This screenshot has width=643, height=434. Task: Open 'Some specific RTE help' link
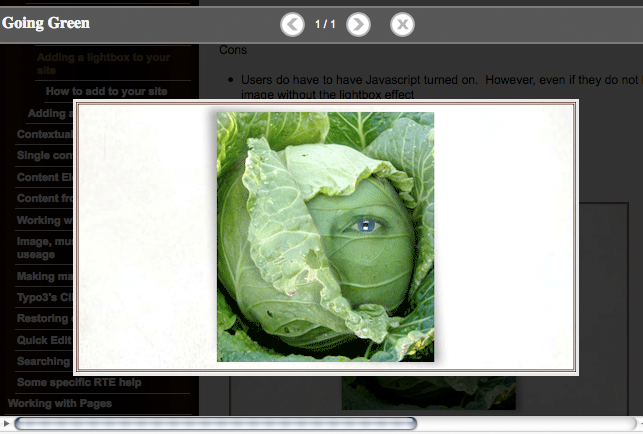pos(79,382)
